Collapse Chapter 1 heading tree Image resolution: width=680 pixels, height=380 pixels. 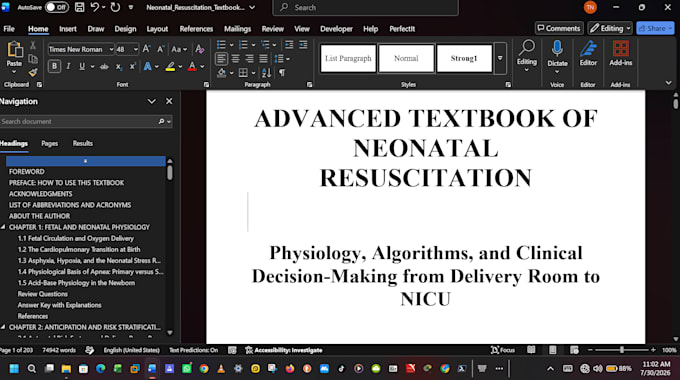pyautogui.click(x=3, y=227)
